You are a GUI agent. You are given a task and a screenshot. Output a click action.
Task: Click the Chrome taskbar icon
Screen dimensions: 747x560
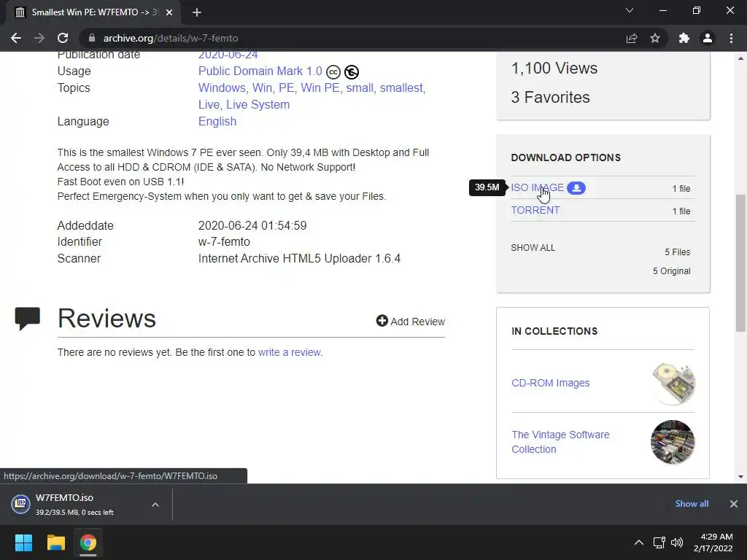coord(88,542)
